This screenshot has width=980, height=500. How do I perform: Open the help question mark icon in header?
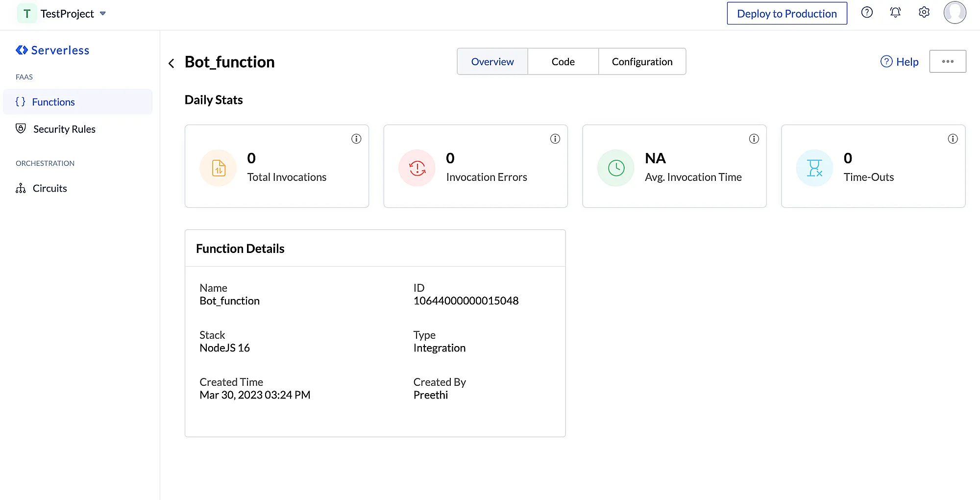point(867,13)
